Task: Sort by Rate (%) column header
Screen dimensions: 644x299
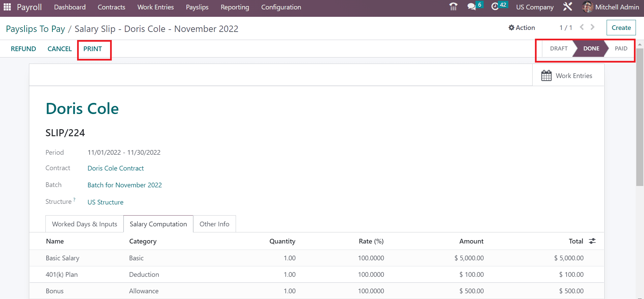Action: [371, 241]
